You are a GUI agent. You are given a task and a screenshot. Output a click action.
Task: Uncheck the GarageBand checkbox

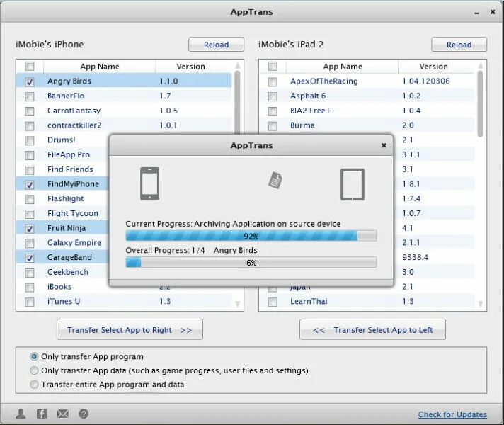tap(30, 258)
